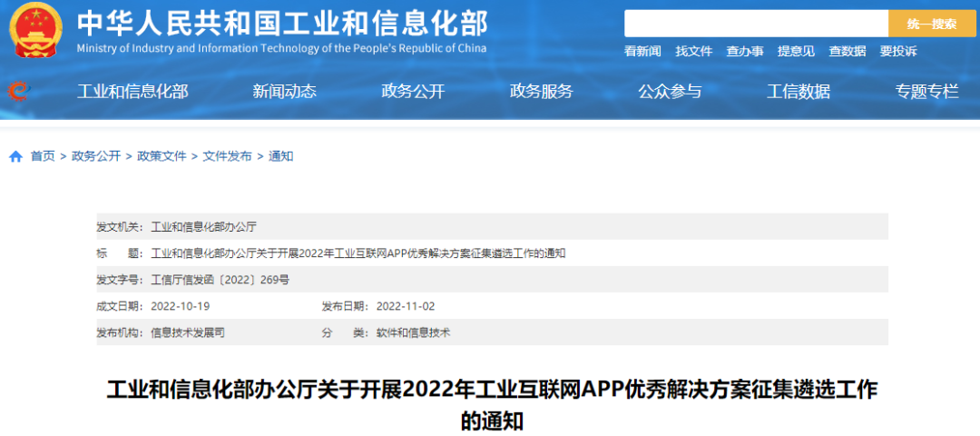Open the 找文件 quick link
This screenshot has height=436, width=980.
click(x=694, y=52)
